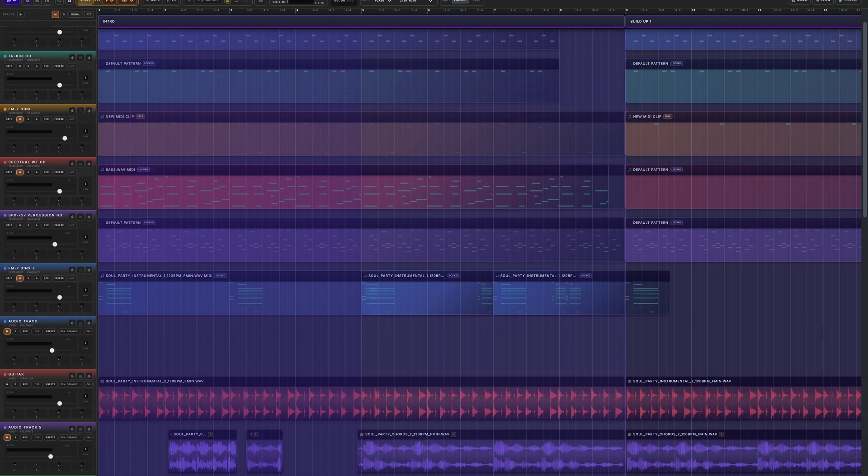This screenshot has height=476, width=868.
Task: Arm REC on SPX-727 Percussion HD track
Action: click(x=46, y=225)
